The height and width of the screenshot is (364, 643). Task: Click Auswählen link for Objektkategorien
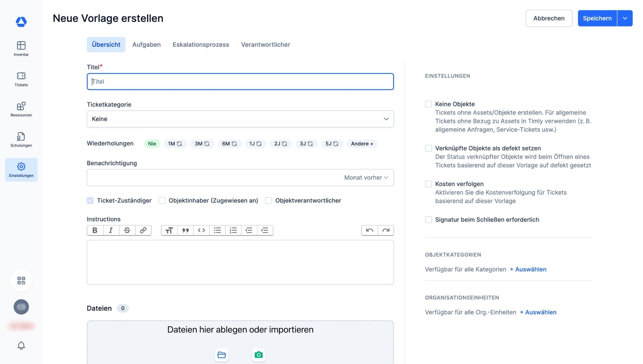528,269
